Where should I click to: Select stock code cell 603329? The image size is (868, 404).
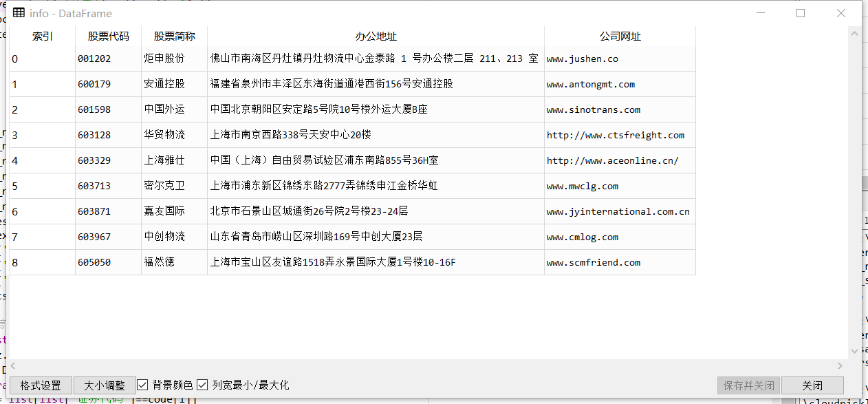109,161
